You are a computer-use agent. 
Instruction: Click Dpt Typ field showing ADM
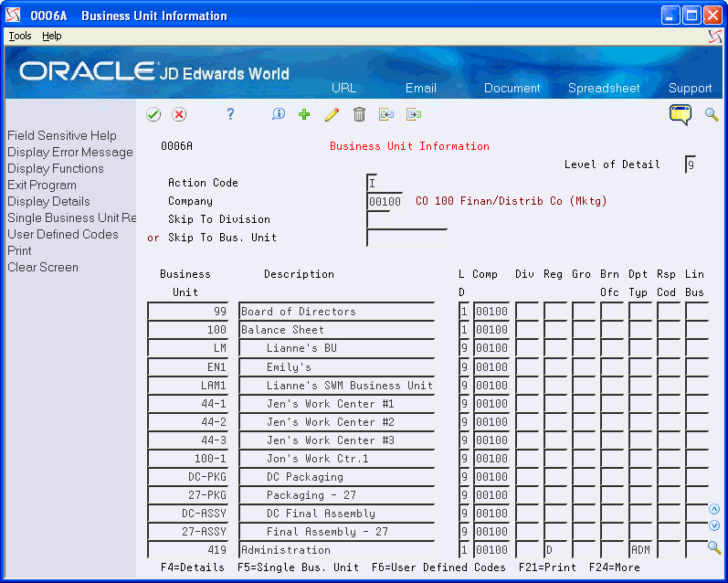click(x=640, y=549)
